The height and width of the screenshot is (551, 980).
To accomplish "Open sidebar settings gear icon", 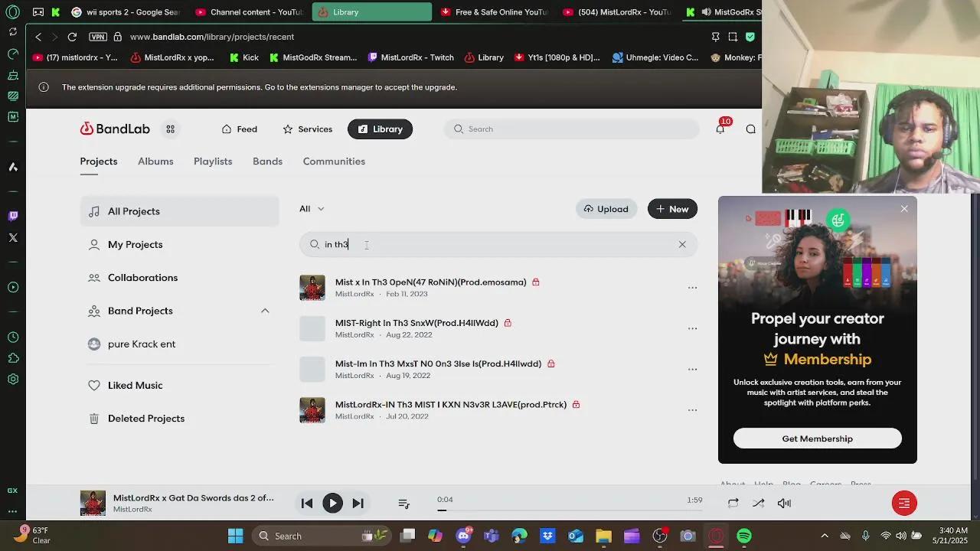I will (13, 380).
